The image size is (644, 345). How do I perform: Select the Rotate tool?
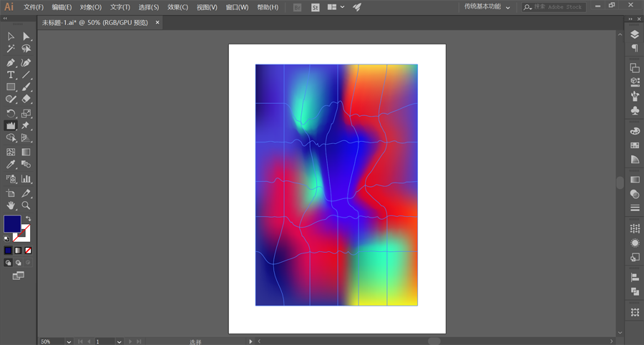click(x=11, y=113)
